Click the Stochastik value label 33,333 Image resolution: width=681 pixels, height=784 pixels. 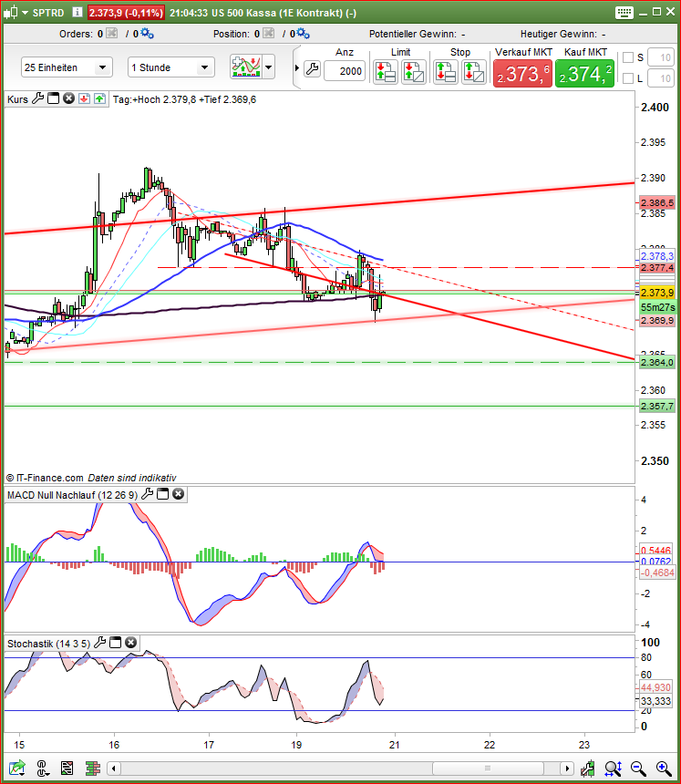656,700
